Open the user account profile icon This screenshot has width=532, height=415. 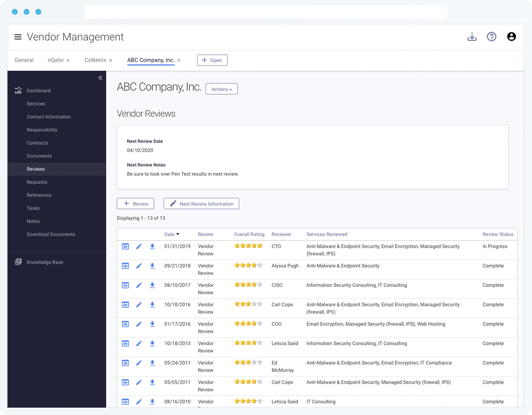pyautogui.click(x=511, y=37)
